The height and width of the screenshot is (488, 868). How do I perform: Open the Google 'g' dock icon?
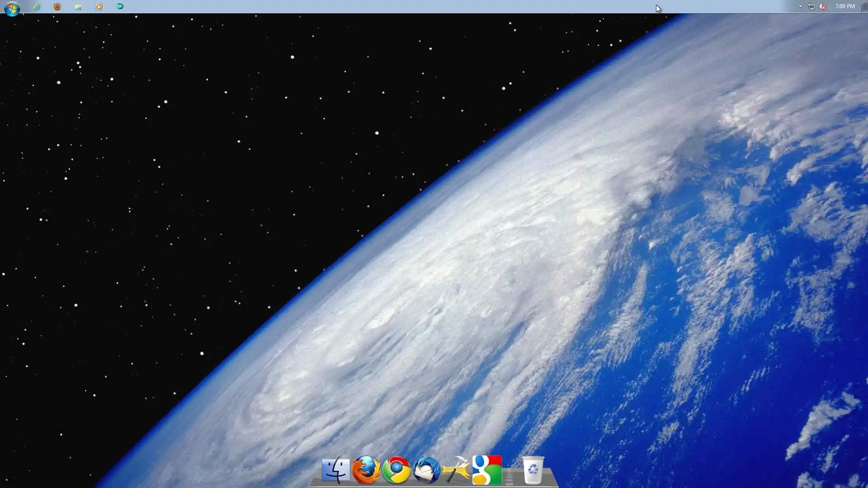pyautogui.click(x=487, y=470)
